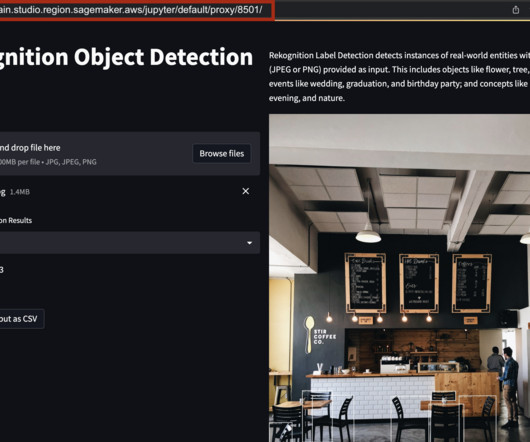
Task: Remove the uploaded 1.4MB file
Action: (246, 191)
